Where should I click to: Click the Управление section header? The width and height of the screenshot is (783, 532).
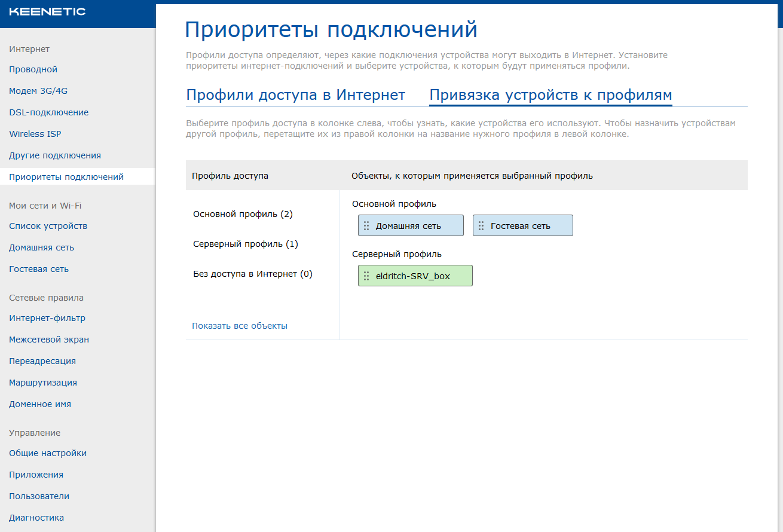(35, 433)
